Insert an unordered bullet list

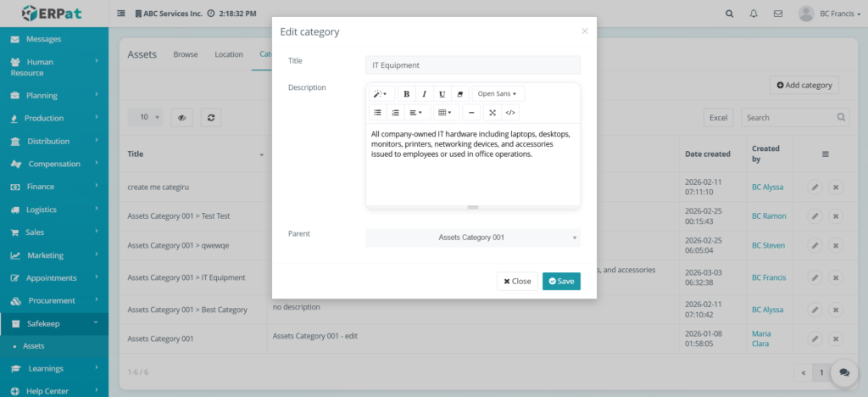tap(378, 113)
